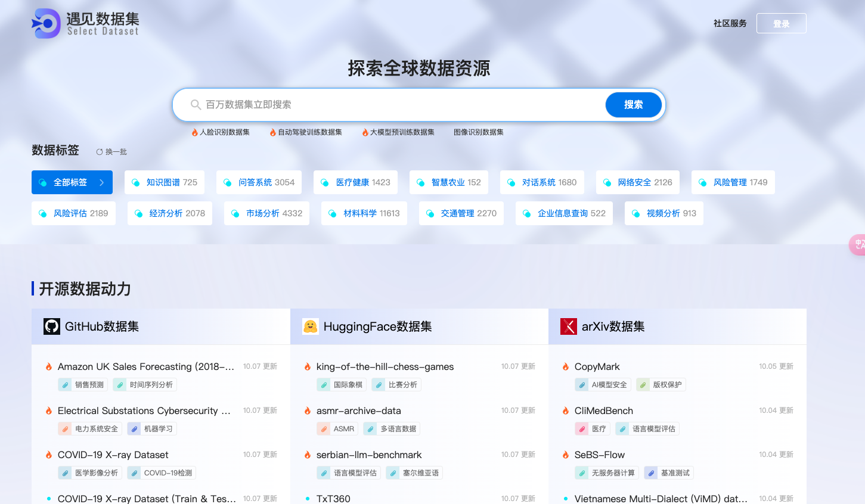Viewport: 865px width, 504px height.
Task: Click tag icon in ASMR label
Action: tap(324, 429)
